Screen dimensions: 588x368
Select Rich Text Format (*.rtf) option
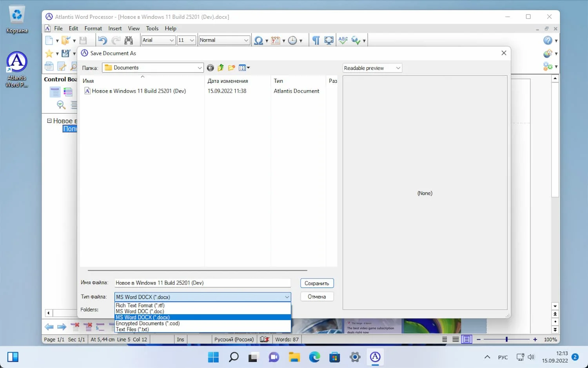click(203, 305)
